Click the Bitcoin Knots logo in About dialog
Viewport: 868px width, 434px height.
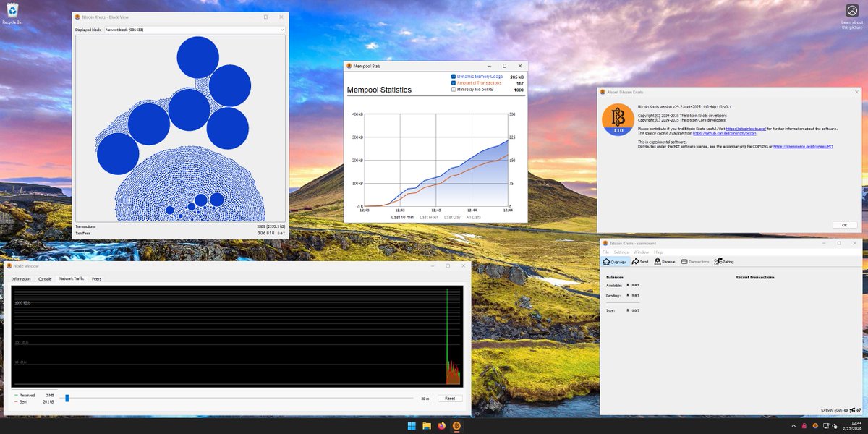[618, 119]
